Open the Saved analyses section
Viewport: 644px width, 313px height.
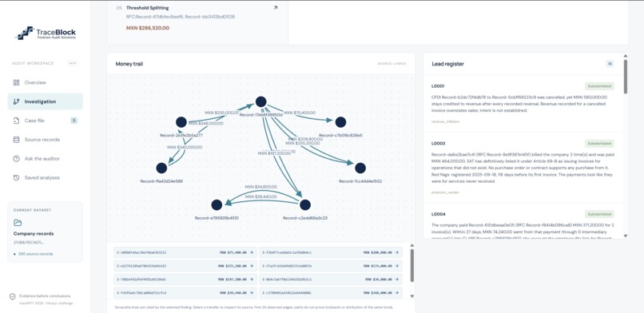(x=42, y=177)
